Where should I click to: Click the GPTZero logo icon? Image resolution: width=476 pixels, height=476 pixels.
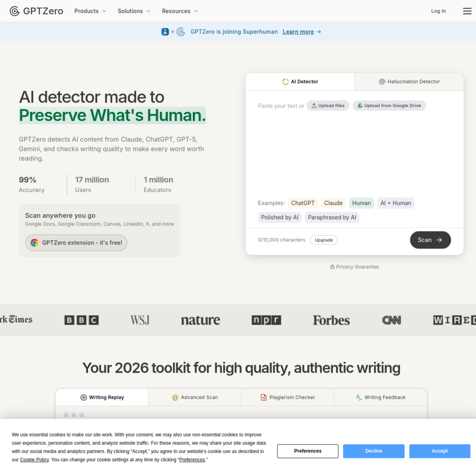(15, 11)
